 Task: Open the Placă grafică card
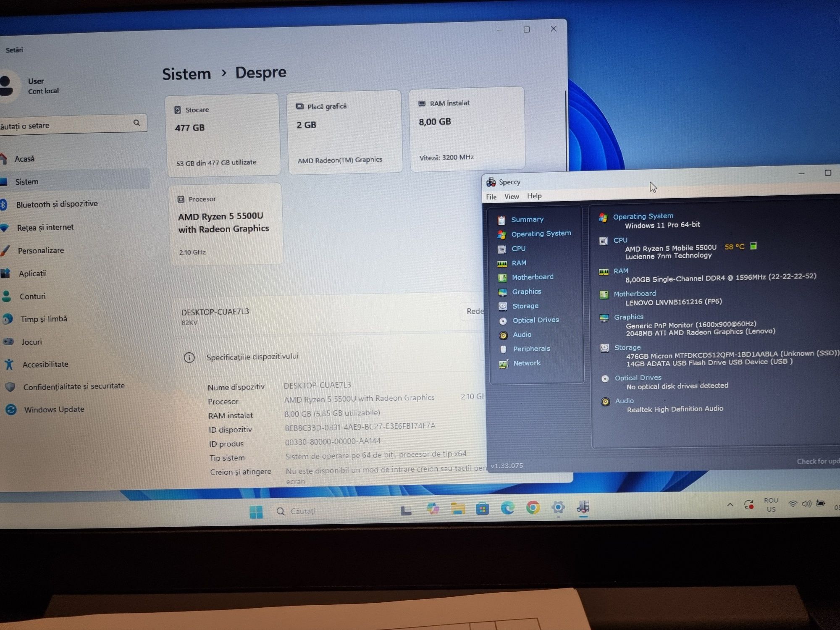coord(344,132)
